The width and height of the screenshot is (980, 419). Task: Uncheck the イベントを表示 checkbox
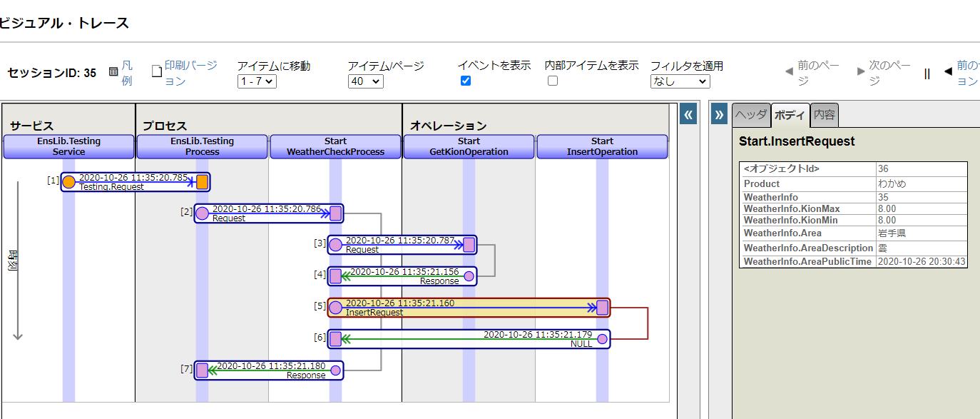pyautogui.click(x=466, y=81)
